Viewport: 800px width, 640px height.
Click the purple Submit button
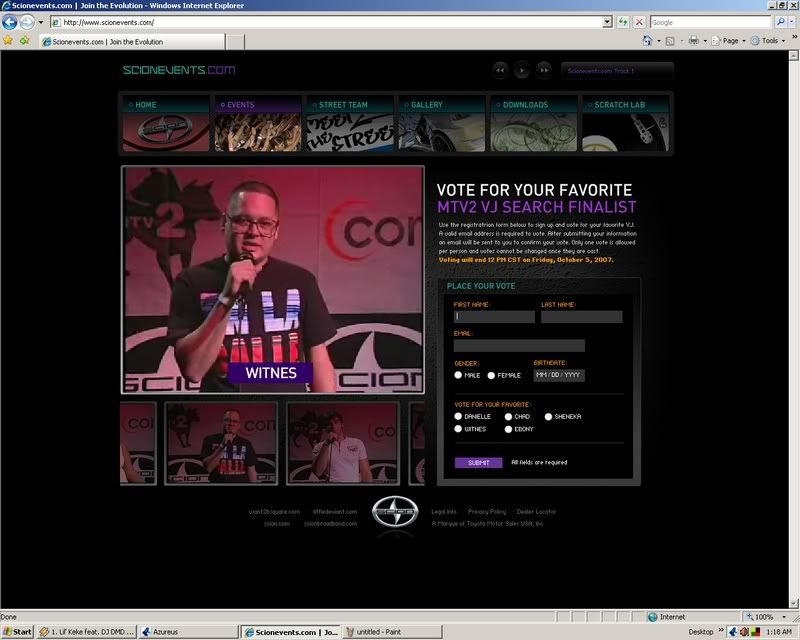coord(478,463)
